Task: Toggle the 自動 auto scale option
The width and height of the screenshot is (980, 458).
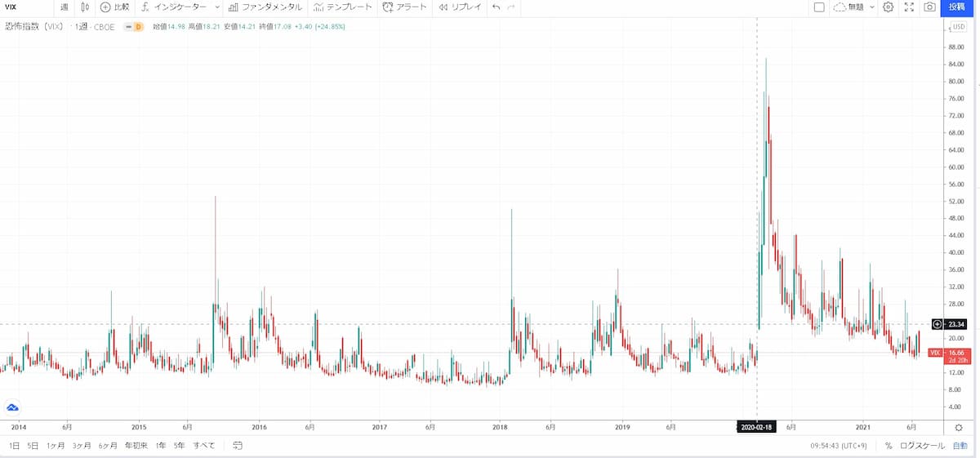Action: coord(960,446)
